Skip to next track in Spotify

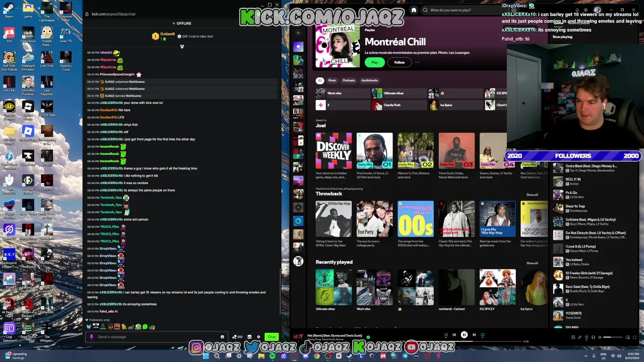point(474,335)
